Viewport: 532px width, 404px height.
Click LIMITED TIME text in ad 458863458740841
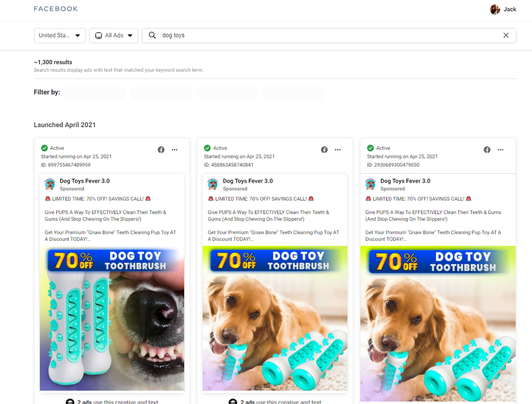[x=261, y=199]
